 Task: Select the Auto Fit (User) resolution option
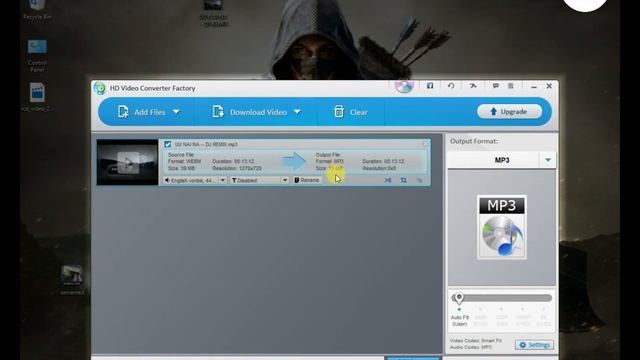460,320
